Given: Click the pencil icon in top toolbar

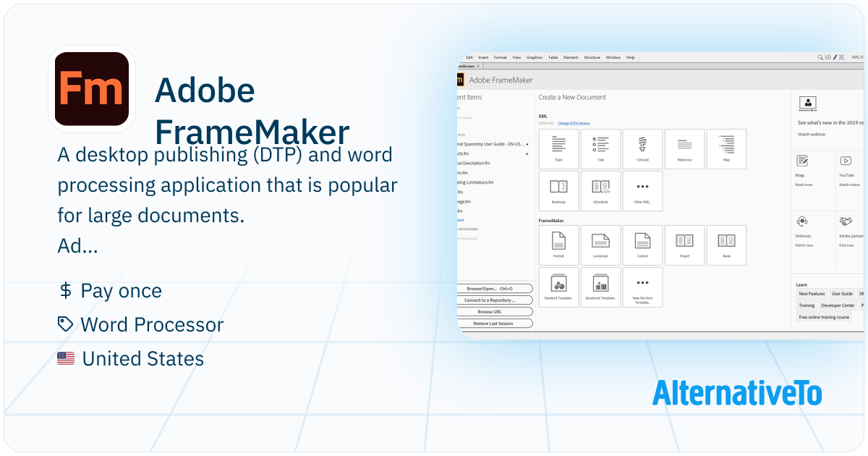Looking at the screenshot, I should coord(835,57).
